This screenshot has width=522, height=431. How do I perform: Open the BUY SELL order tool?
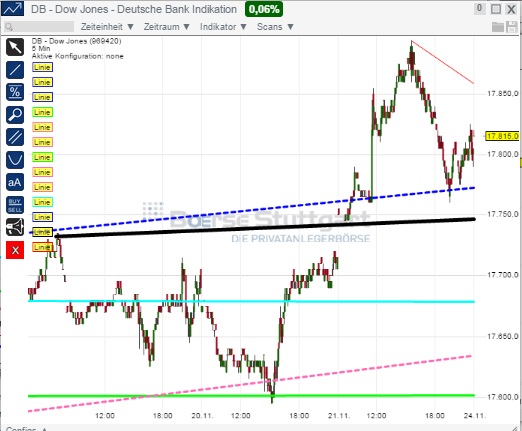coord(15,205)
